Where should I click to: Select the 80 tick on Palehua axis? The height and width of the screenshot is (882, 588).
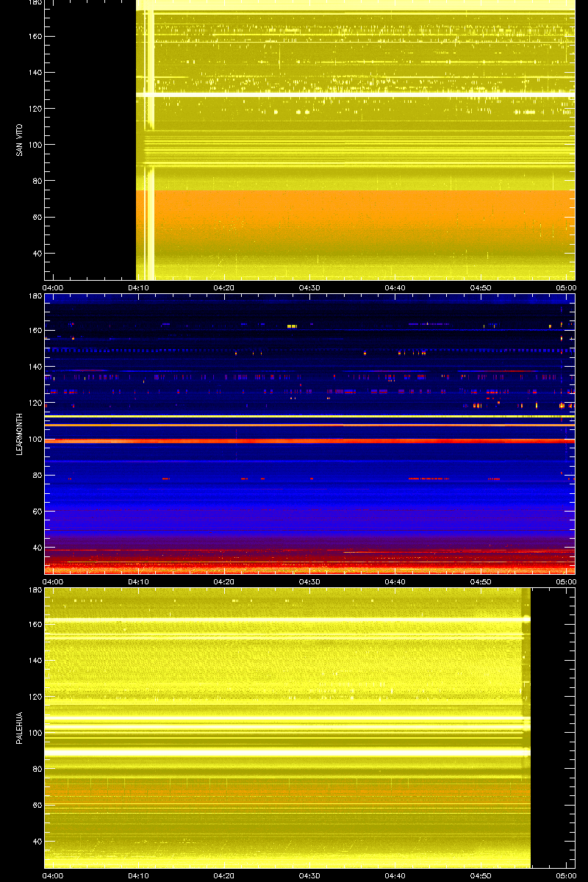37,769
